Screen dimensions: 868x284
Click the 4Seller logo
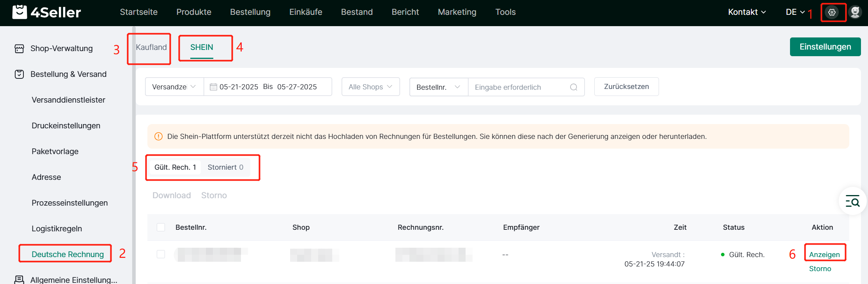coord(46,12)
